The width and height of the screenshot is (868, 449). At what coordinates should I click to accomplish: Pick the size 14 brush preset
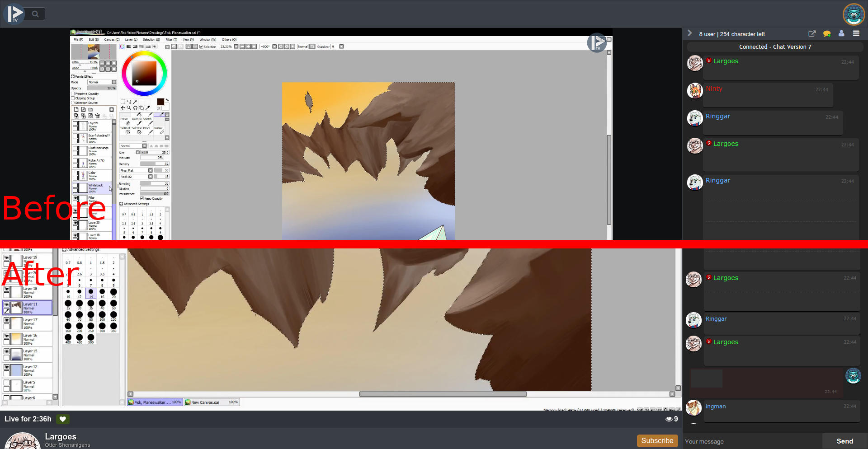coord(91,293)
